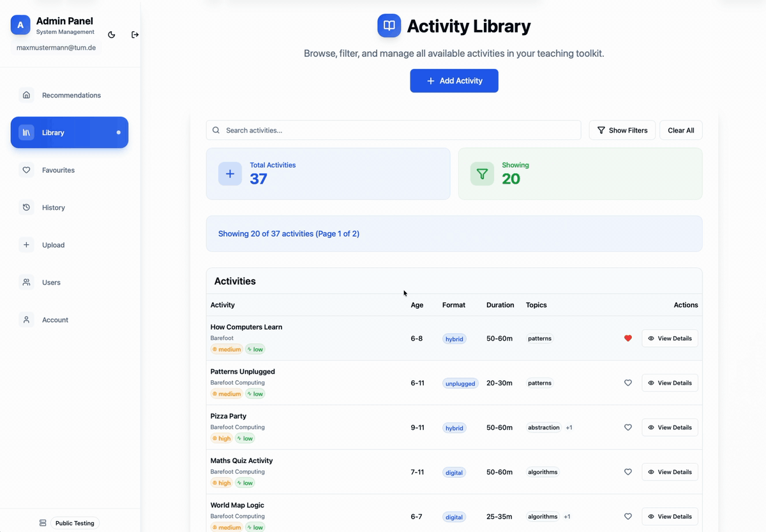This screenshot has height=532, width=766.
Task: Click the green funnel Showing icon
Action: click(482, 174)
